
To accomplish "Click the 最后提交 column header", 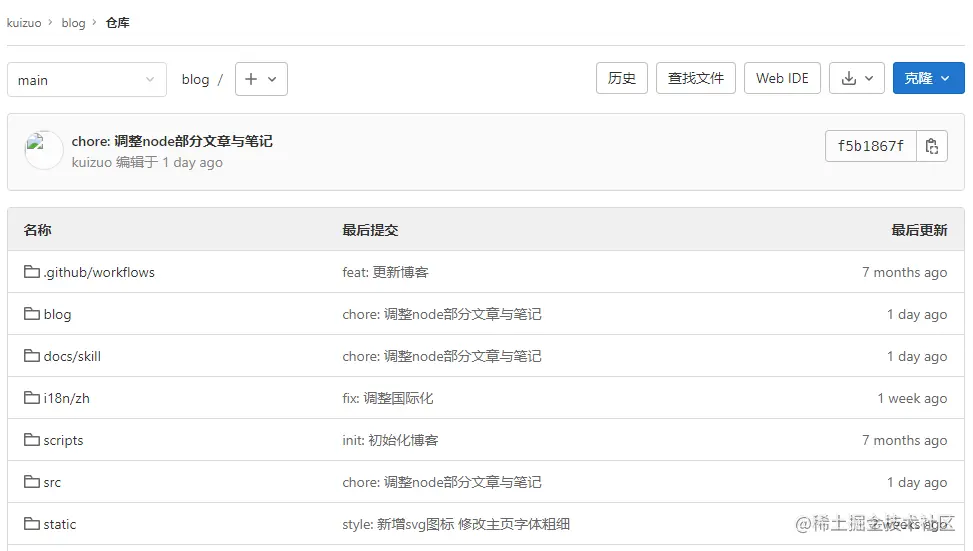I will point(370,230).
